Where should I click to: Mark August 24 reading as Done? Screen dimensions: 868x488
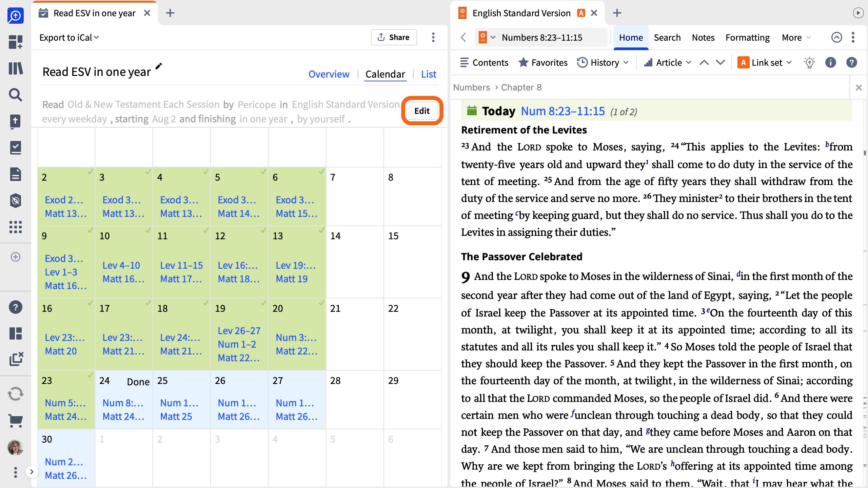[x=138, y=382]
